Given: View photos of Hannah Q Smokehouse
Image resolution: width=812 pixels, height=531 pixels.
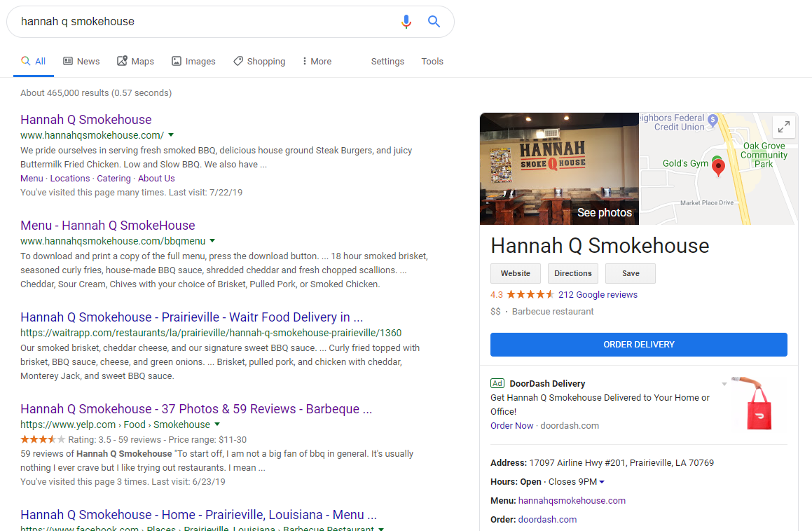Looking at the screenshot, I should [x=559, y=168].
